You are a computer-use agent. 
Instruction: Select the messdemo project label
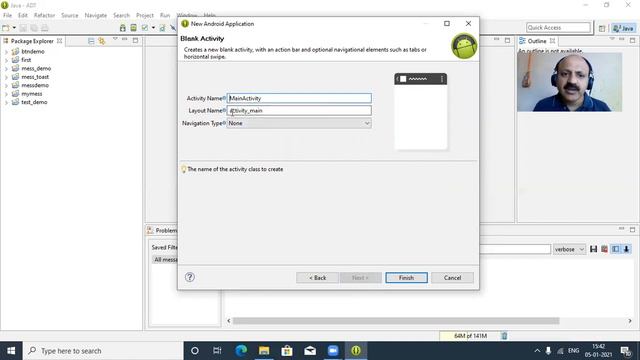pos(35,85)
